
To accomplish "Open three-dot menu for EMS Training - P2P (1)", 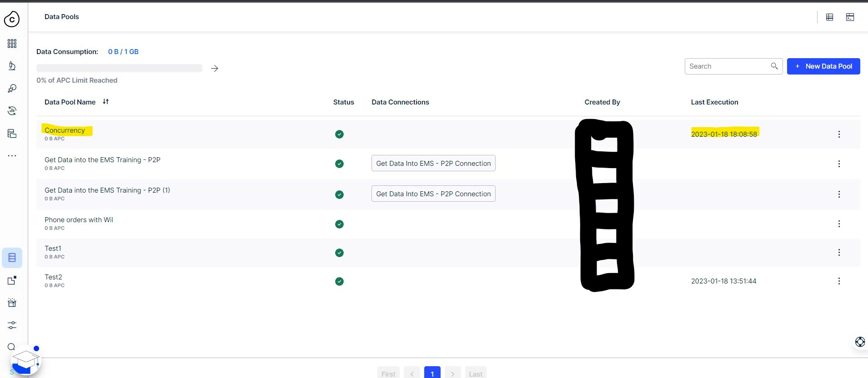I will point(839,194).
